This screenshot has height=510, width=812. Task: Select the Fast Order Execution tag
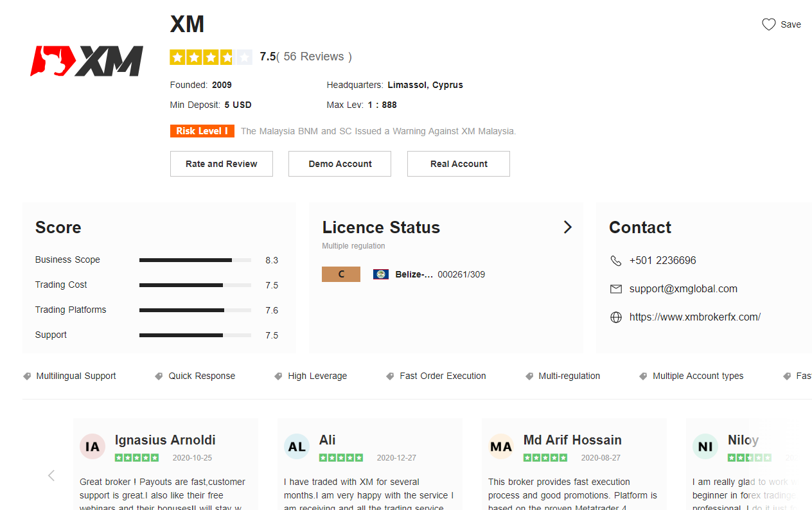click(443, 376)
